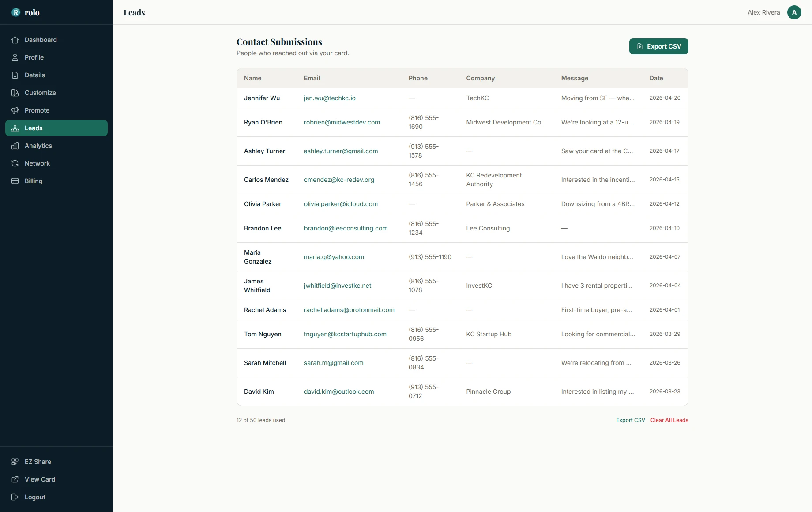Screen dimensions: 812x512
Task: Click View Card label
Action: [40, 479]
